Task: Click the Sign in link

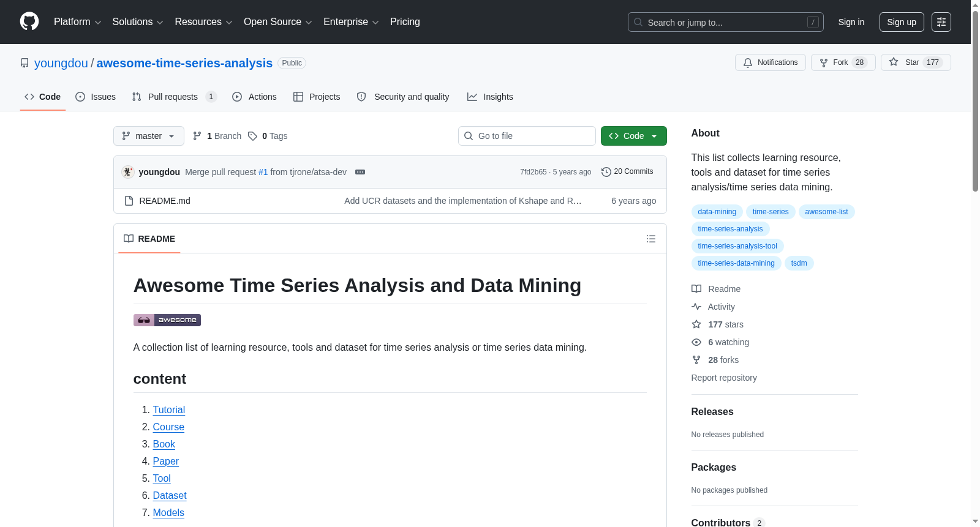Action: [x=851, y=22]
